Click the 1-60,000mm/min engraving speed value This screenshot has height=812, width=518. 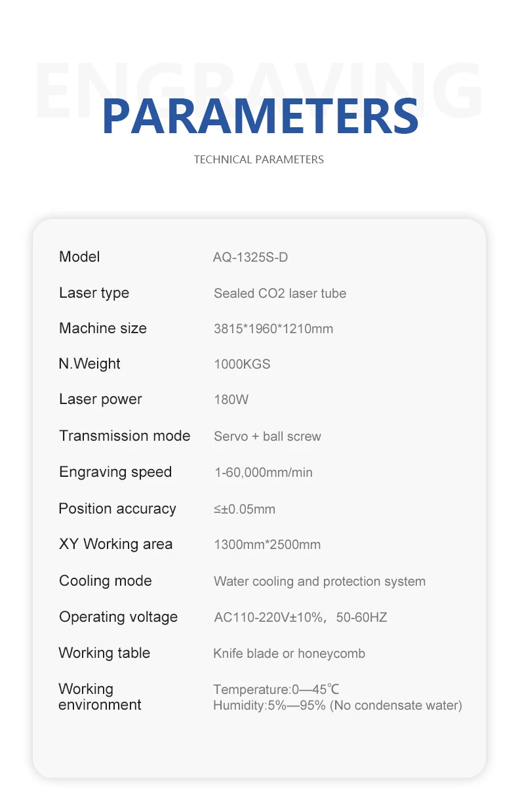coord(263,472)
